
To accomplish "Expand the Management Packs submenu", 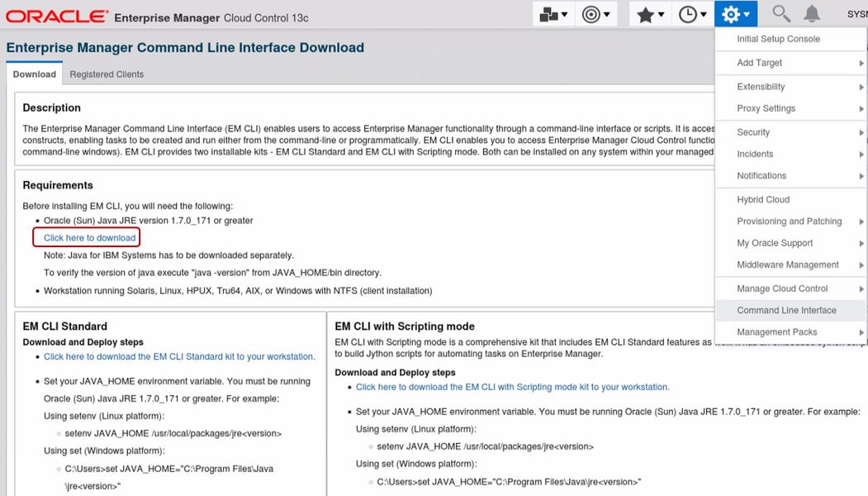I will [790, 332].
